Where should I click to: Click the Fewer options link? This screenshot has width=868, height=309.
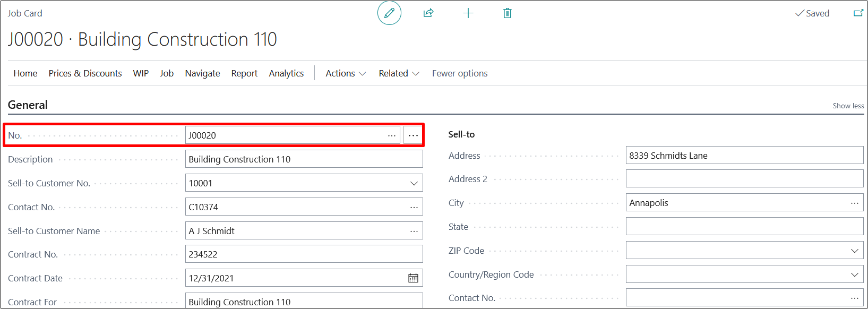459,73
